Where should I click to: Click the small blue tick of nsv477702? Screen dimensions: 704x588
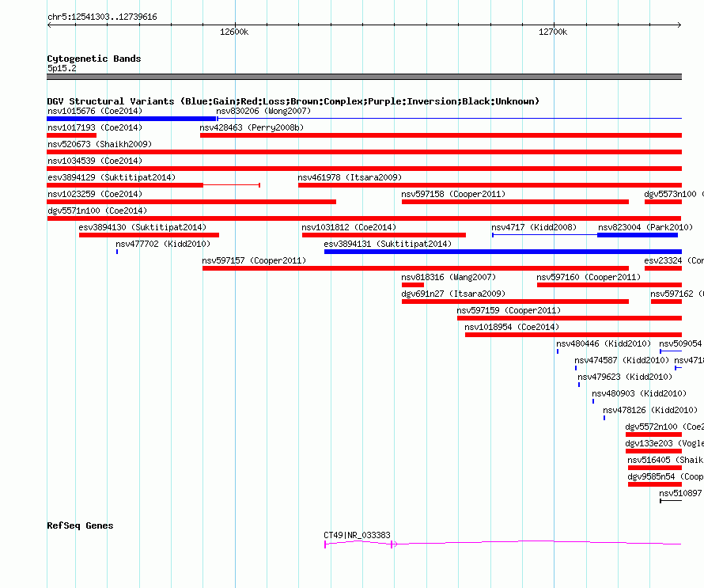point(117,252)
